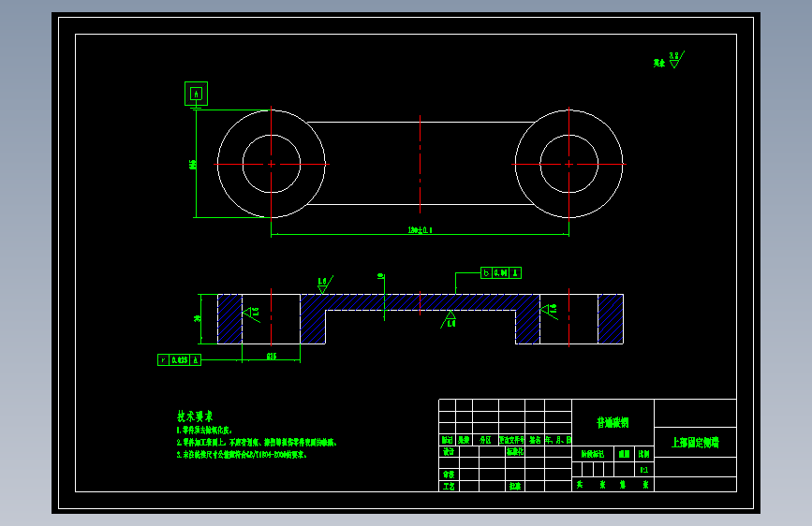Viewport: 812px width, 526px height.
Task: Click the 签名 signature header cell
Action: [x=535, y=440]
